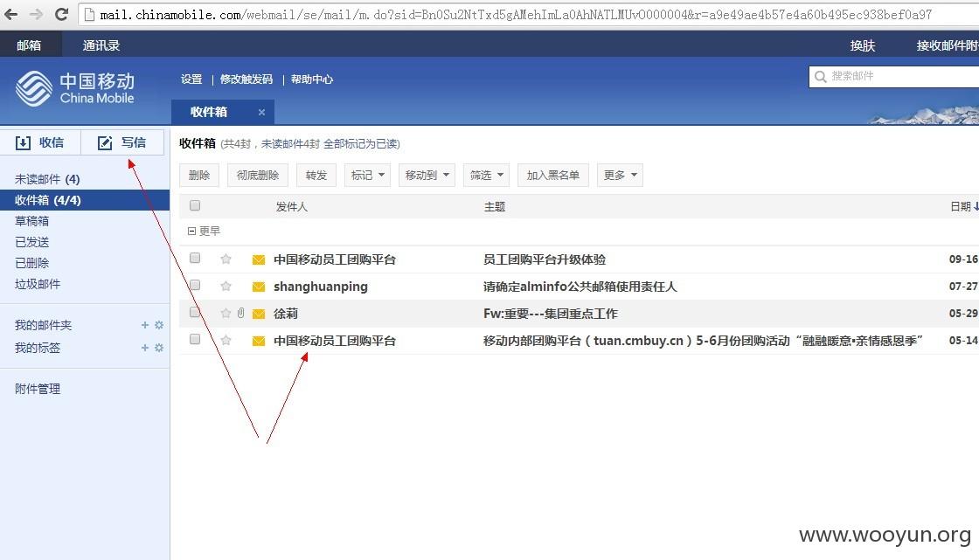Click 彻底删除 button
979x560 pixels.
(x=258, y=175)
